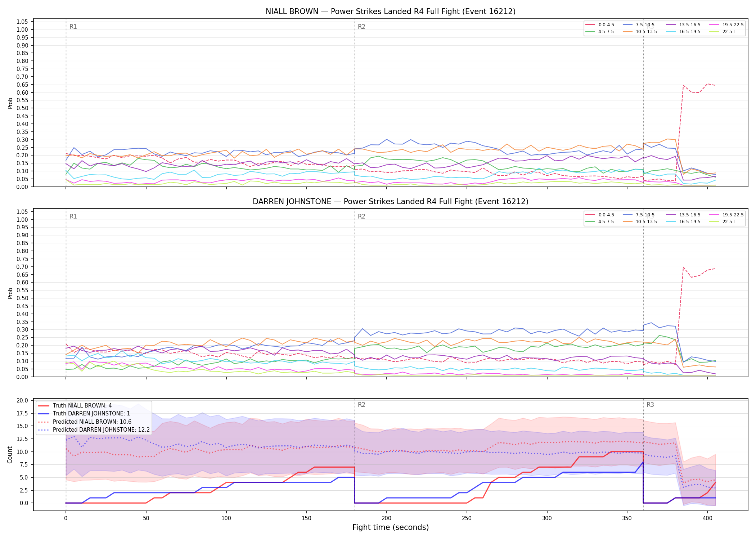Click the R1 round marker in Niall Brown chart
Viewport: 756px width, 540px height.
(x=73, y=27)
